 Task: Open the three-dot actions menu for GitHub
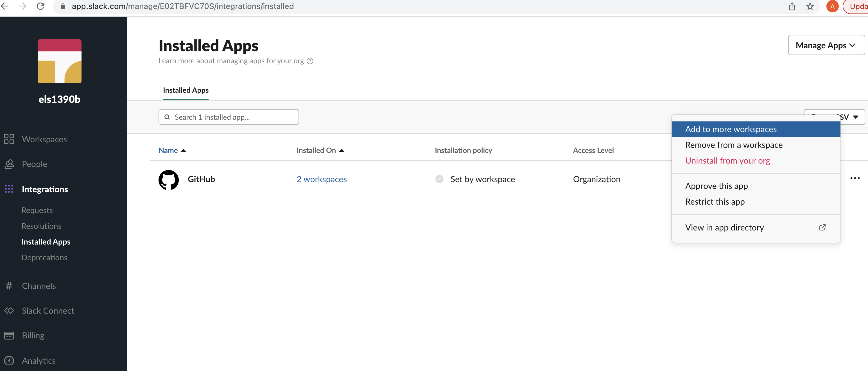(x=855, y=178)
